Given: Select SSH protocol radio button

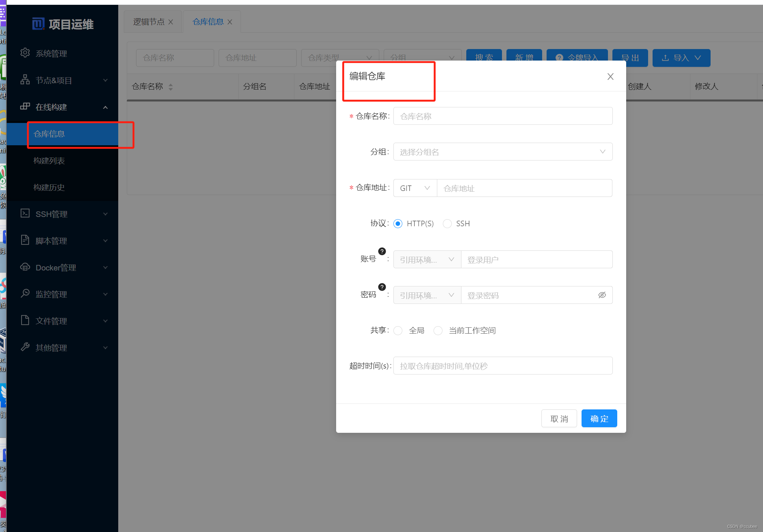Looking at the screenshot, I should 447,224.
